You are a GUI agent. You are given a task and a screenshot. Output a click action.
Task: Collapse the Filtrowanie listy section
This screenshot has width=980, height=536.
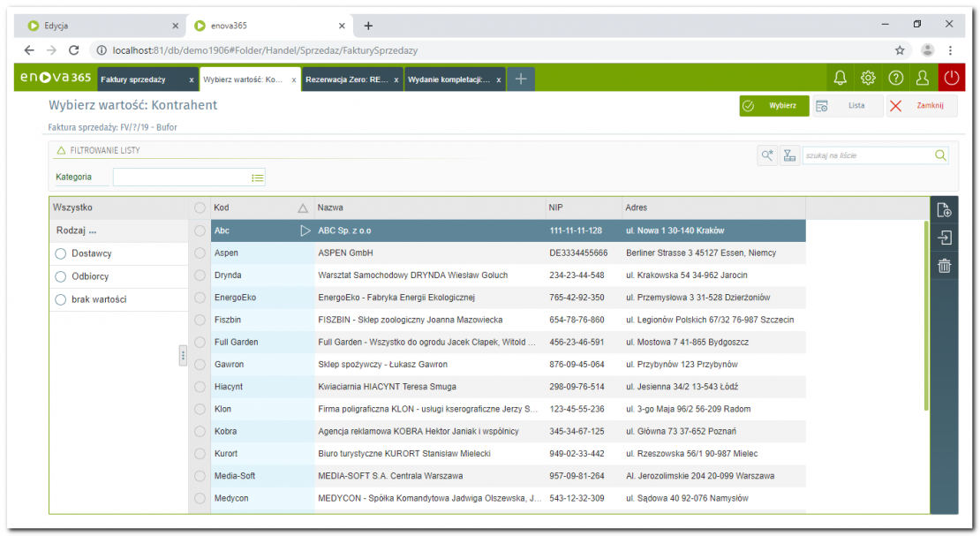[61, 151]
